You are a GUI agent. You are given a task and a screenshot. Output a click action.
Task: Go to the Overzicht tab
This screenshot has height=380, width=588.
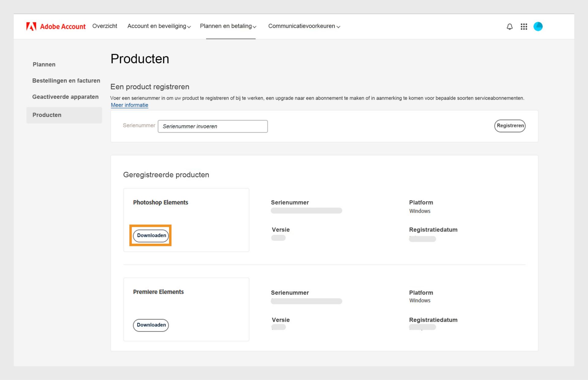(105, 26)
